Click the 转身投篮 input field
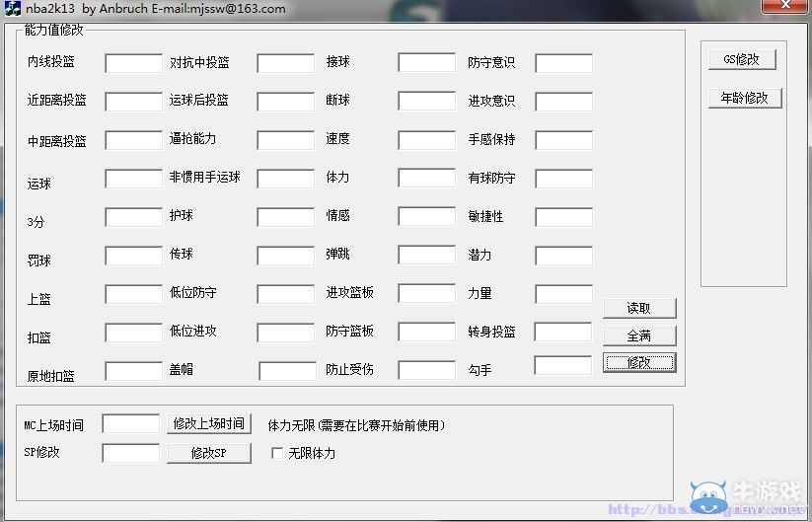Image resolution: width=812 pixels, height=522 pixels. click(x=563, y=332)
